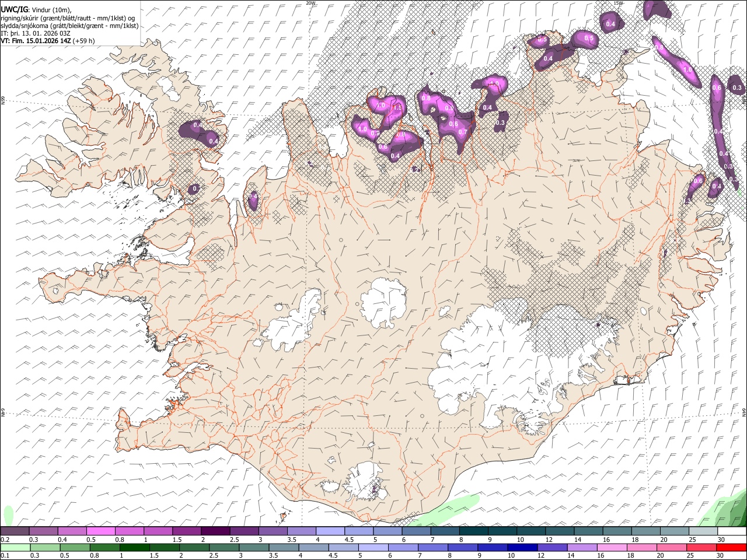Click the upper-row purple swatch starting at 3
The width and height of the screenshot is (747, 560).
pos(273,531)
